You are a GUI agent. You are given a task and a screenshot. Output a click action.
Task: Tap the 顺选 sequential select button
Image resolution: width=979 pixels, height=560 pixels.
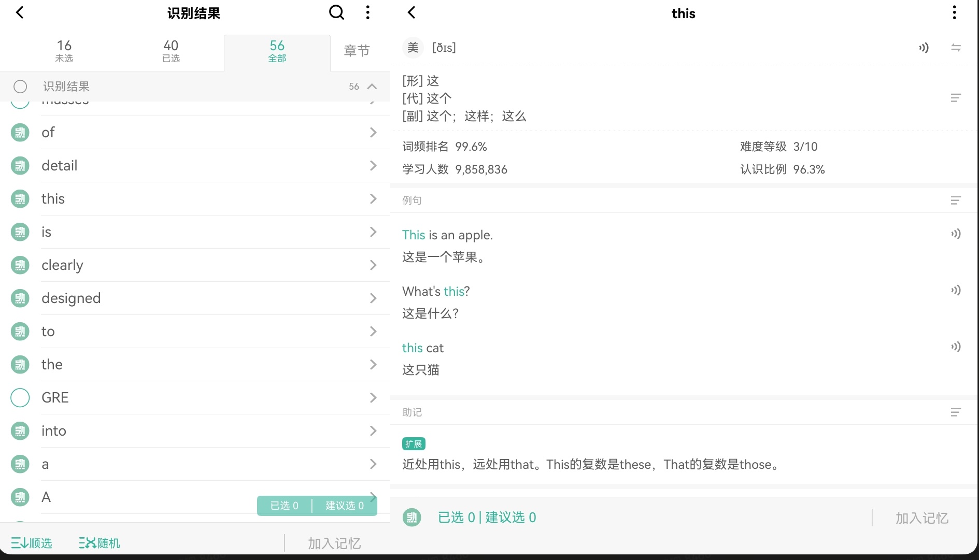32,543
